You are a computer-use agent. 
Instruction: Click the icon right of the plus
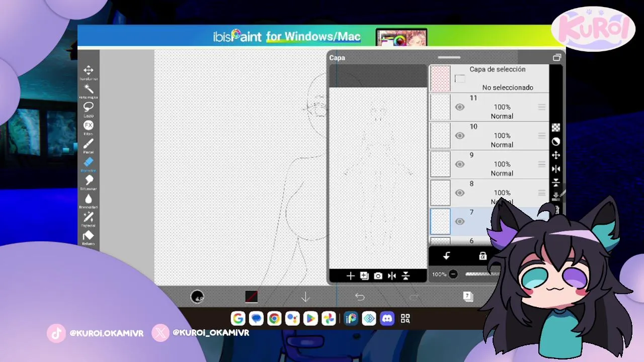coord(364,276)
